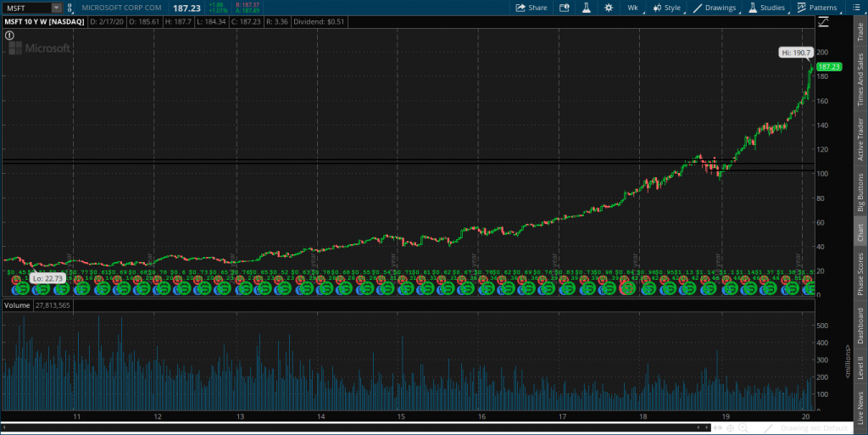Click the pan arrows icon at bottom
The width and height of the screenshot is (868, 435).
[x=718, y=428]
